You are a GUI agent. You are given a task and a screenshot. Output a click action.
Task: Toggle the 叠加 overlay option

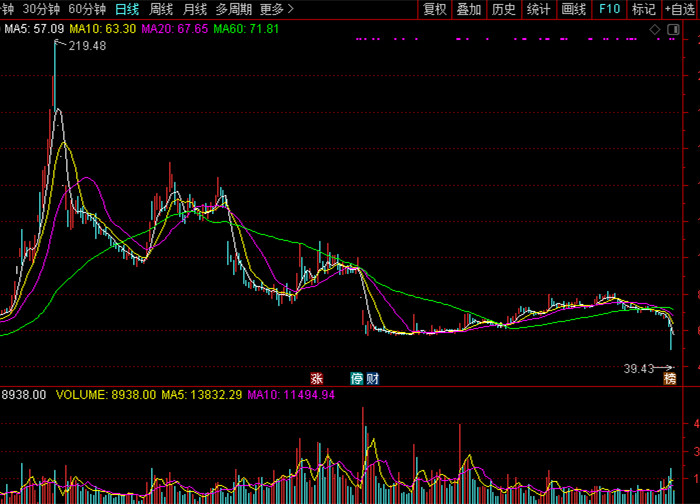(469, 9)
